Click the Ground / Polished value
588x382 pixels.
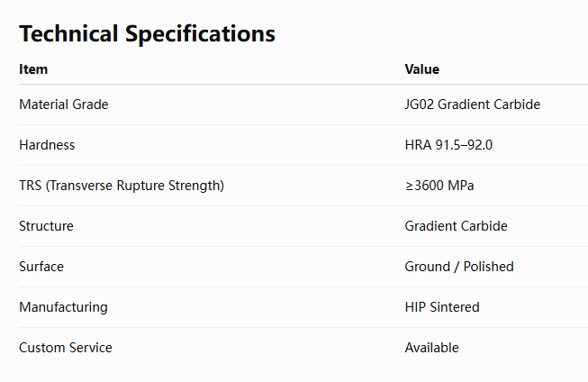pyautogui.click(x=459, y=267)
